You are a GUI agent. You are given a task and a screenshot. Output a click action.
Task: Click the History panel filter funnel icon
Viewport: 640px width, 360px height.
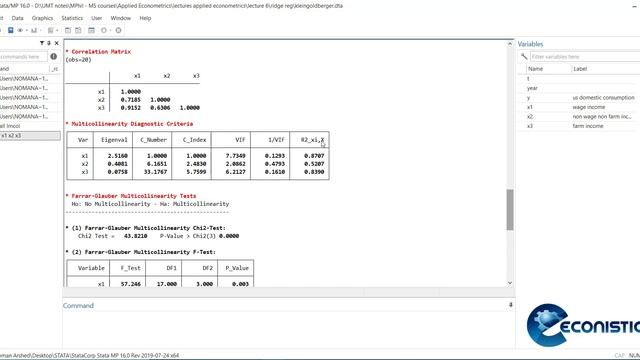point(42,43)
